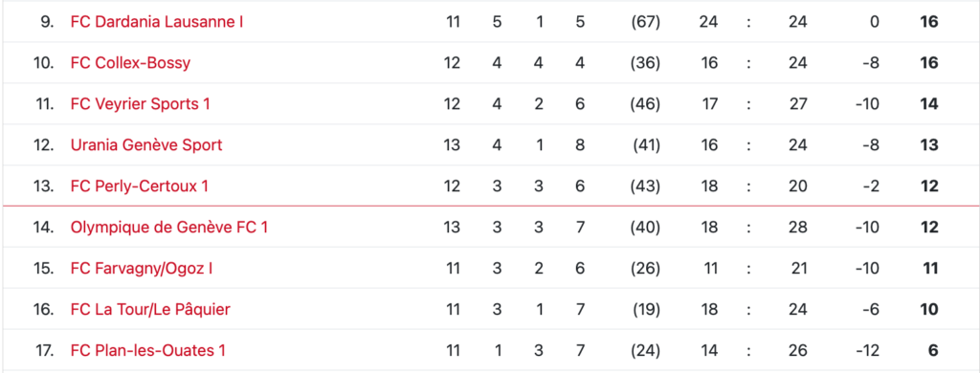The image size is (980, 373).
Task: Select fair-play value (19) for La Tour/Le Pâquier
Action: (646, 309)
